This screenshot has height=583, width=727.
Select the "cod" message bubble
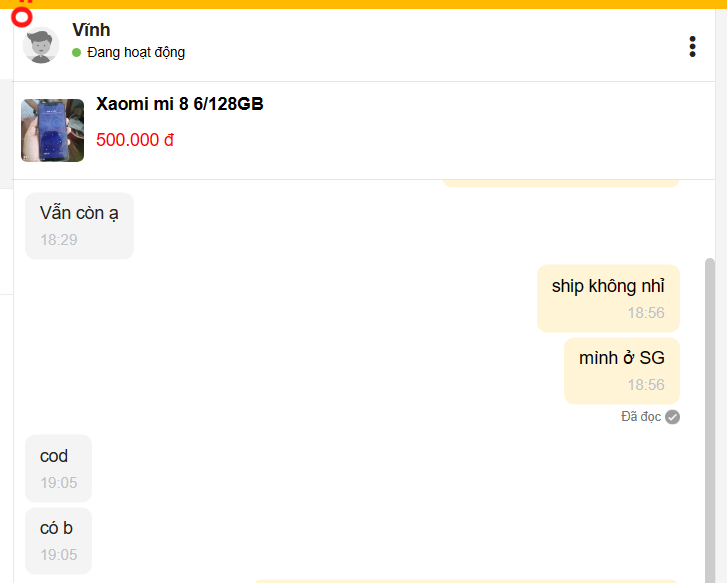tap(58, 467)
